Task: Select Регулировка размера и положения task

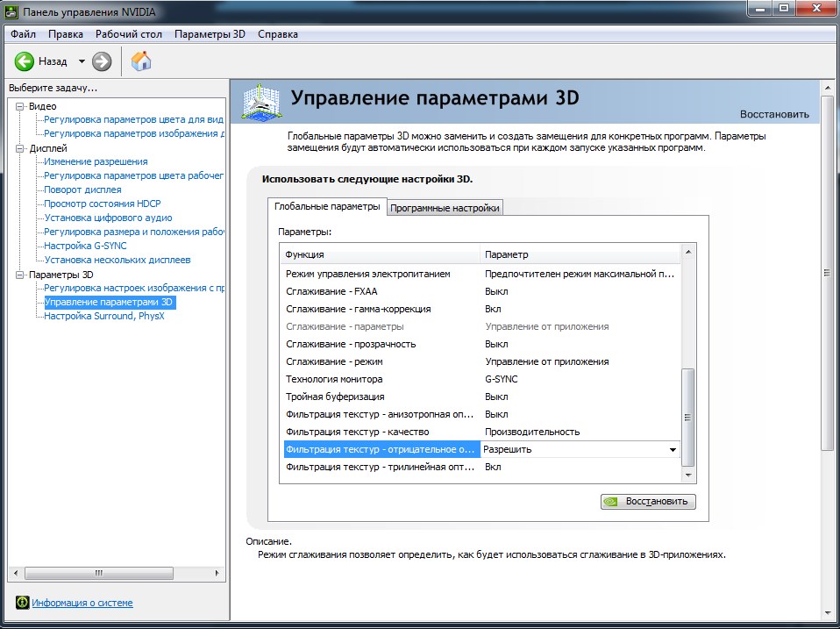Action: pos(134,232)
